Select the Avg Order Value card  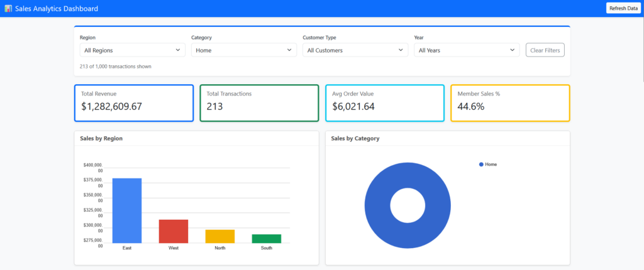point(385,103)
